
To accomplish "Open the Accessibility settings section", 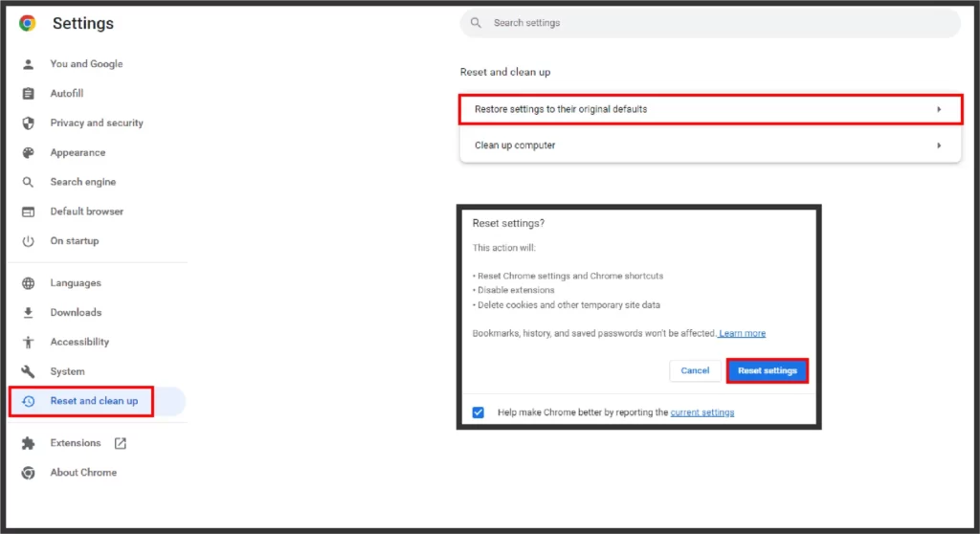I will (79, 342).
